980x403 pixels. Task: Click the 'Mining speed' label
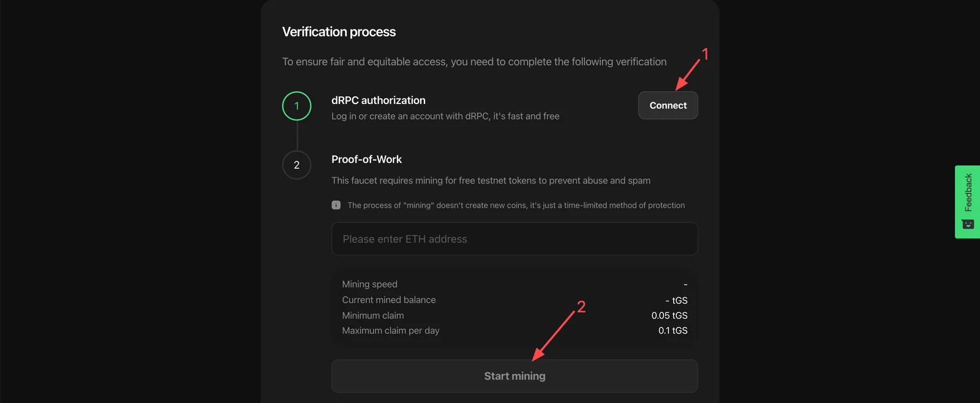click(x=369, y=284)
